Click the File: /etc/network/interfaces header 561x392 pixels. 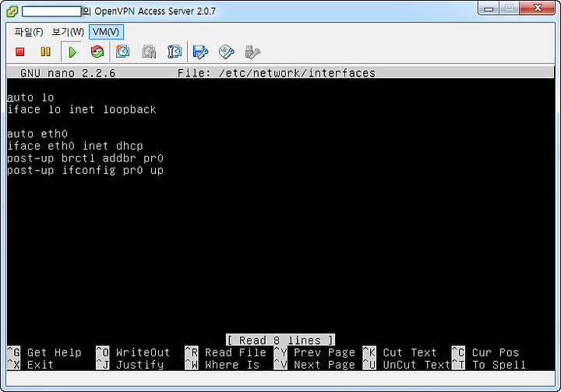point(277,73)
